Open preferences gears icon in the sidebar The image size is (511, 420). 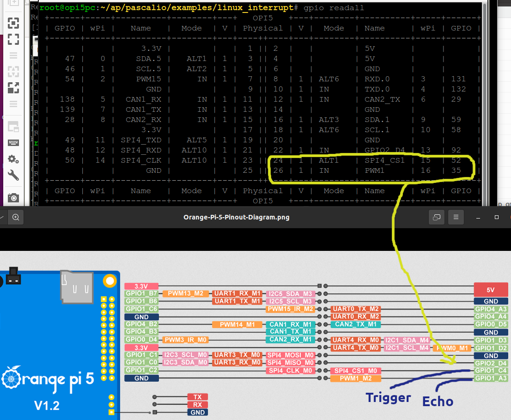(13, 159)
